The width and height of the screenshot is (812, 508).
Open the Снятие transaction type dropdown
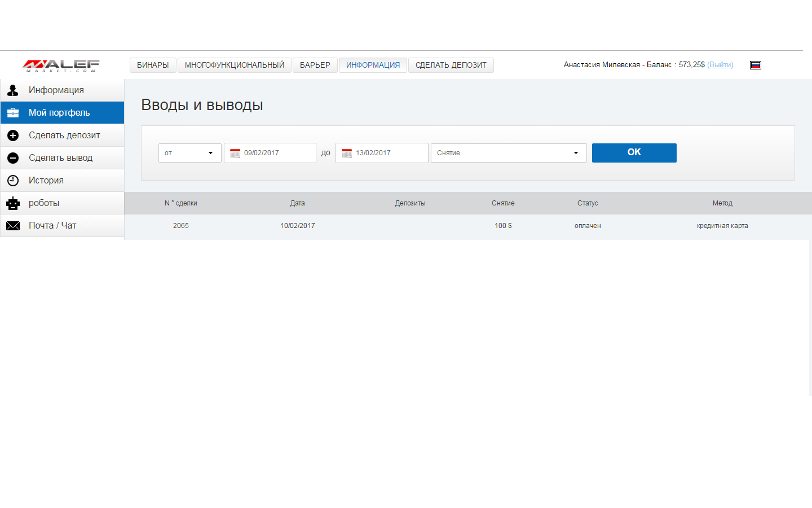[508, 153]
